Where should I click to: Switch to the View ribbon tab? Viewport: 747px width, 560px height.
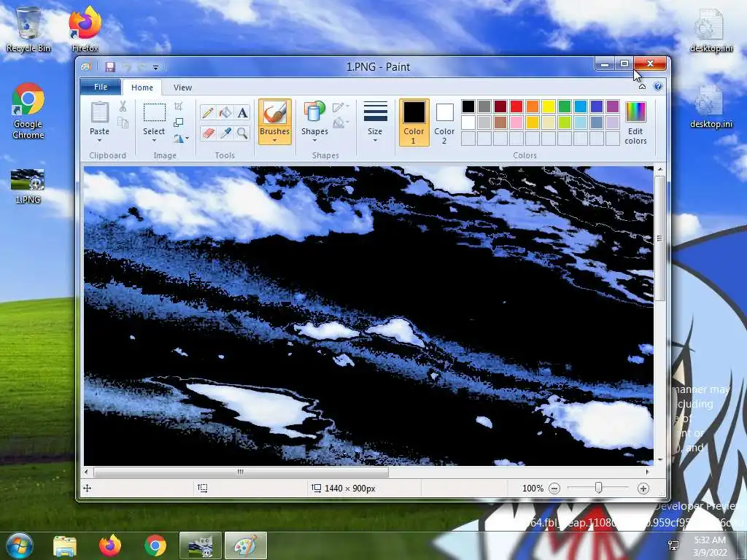pyautogui.click(x=182, y=87)
